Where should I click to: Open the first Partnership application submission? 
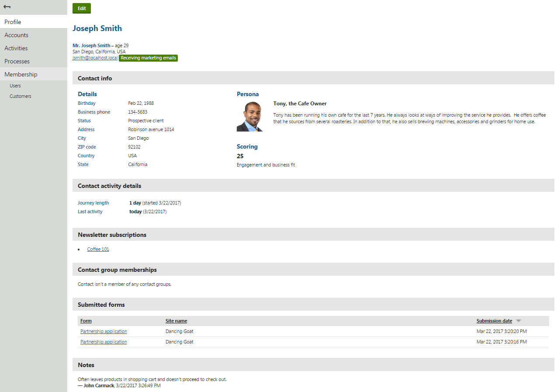coord(103,331)
